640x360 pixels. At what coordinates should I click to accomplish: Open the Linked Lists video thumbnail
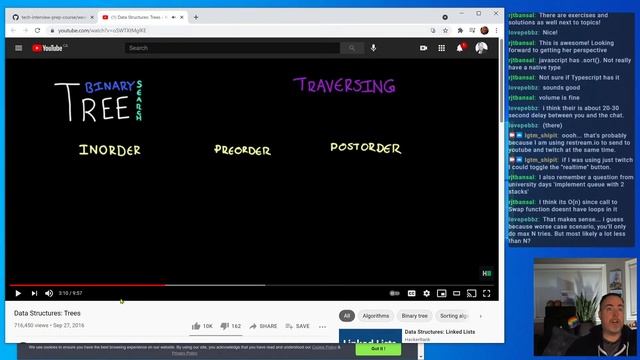[x=370, y=336]
